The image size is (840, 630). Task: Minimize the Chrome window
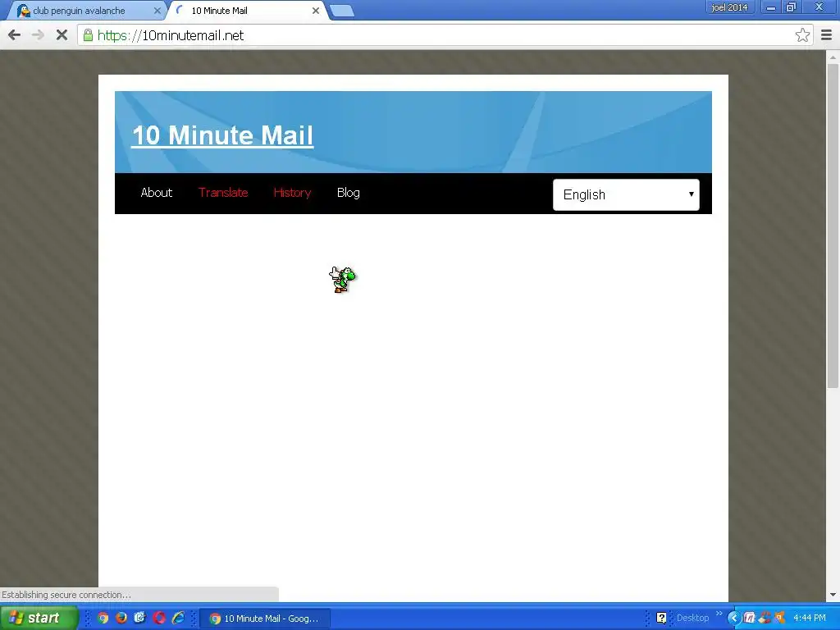coord(771,7)
